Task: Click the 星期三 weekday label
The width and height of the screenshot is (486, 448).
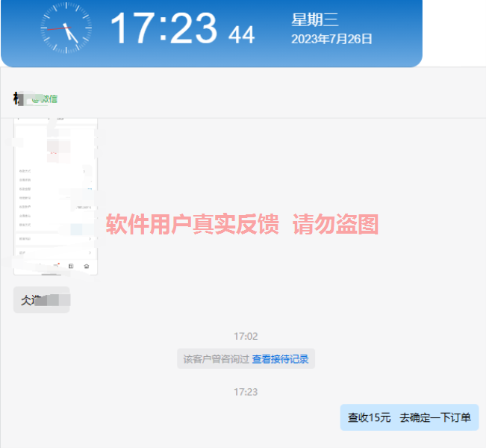Action: coord(314,20)
